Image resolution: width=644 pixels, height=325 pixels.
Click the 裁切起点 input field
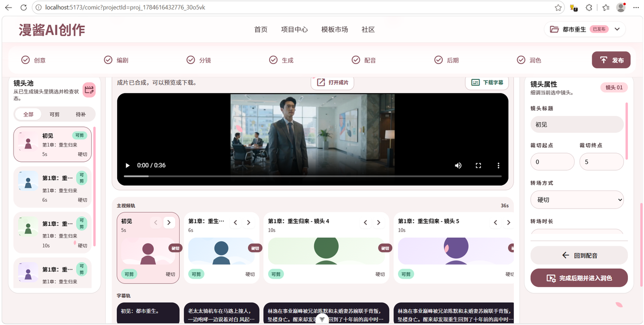click(x=552, y=162)
